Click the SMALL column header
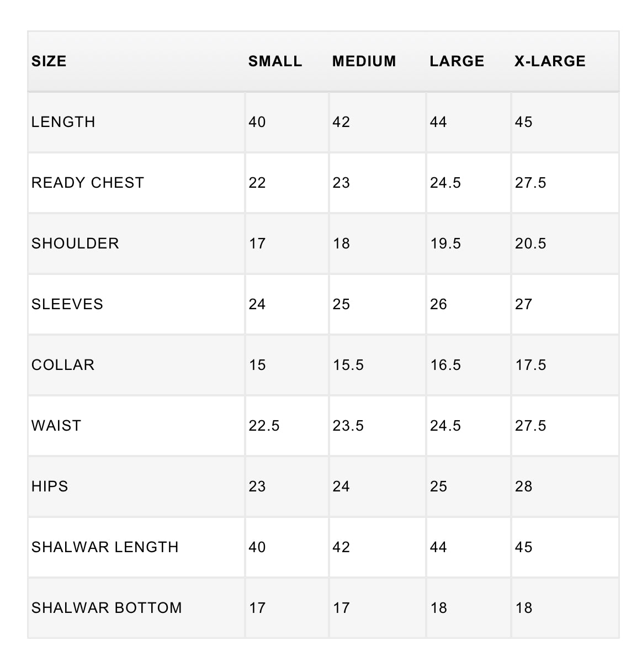This screenshot has height=672, width=642. [x=275, y=61]
